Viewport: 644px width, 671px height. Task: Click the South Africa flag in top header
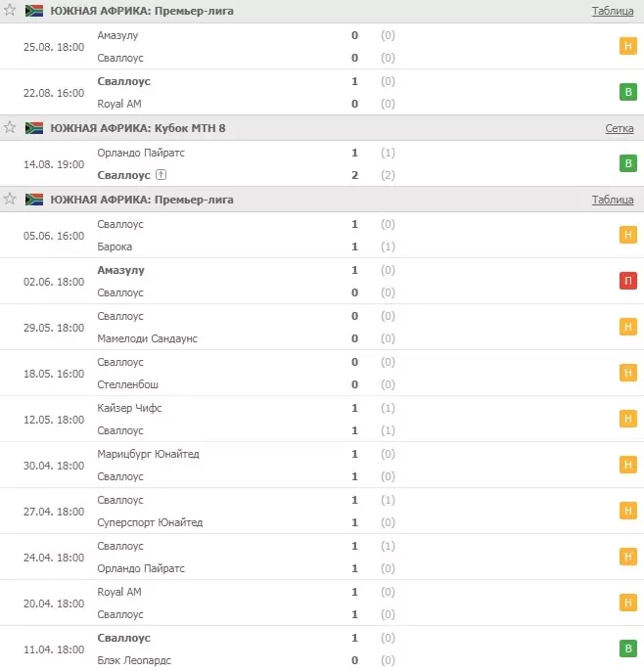pos(34,11)
